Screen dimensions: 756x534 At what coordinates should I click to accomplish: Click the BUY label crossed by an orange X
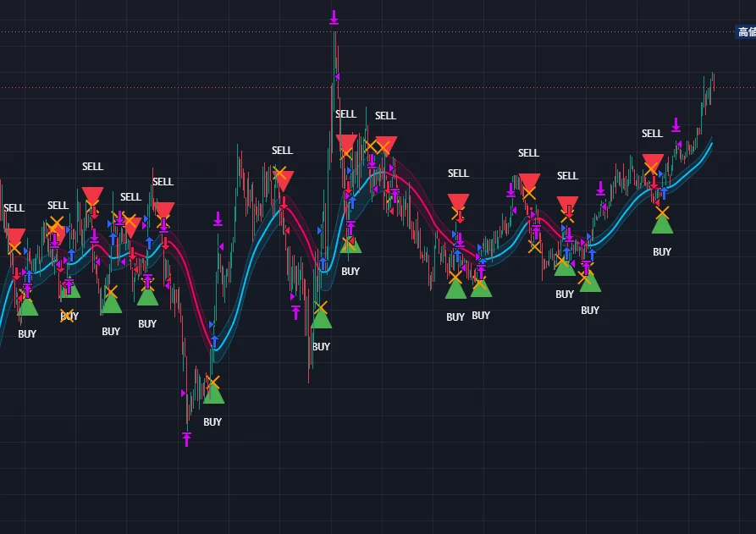pos(69,317)
